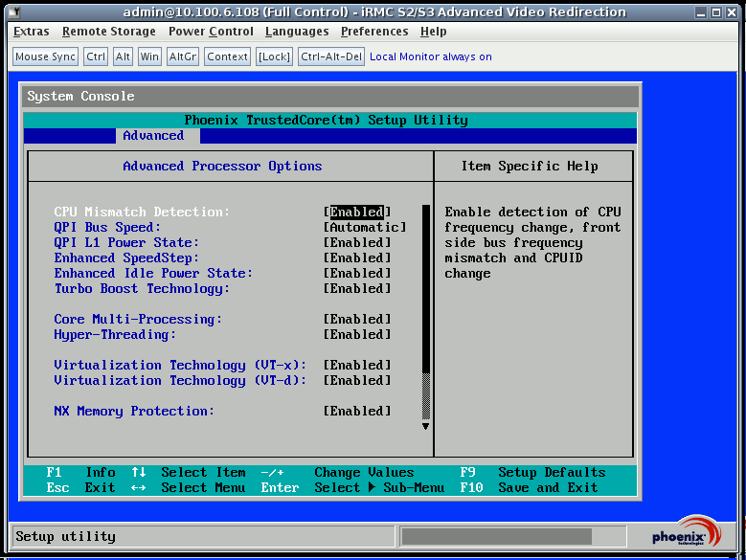The image size is (746, 560).
Task: Select the Turbo Boost Technology value
Action: [x=357, y=288]
